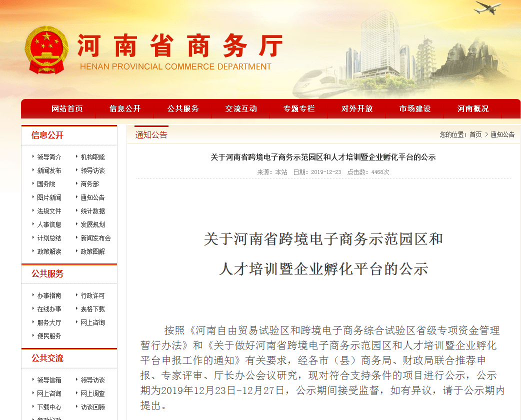Screen dimensions: 521x420
Task: Open the 网站首页 navigation tab
Action: [x=67, y=108]
